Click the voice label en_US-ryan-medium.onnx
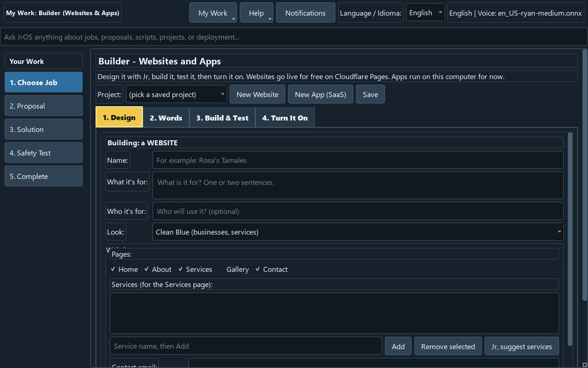Image resolution: width=588 pixels, height=368 pixels. [x=516, y=13]
